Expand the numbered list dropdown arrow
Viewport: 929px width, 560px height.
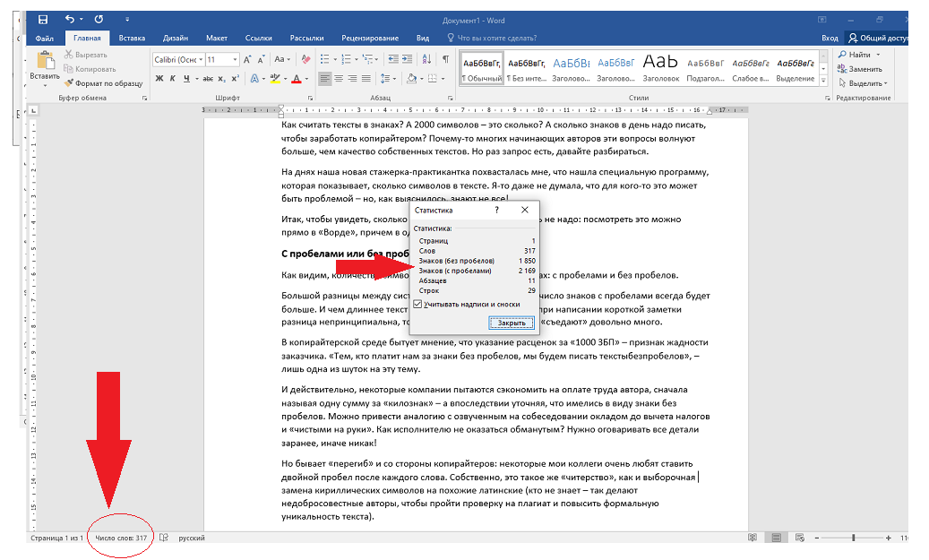357,59
